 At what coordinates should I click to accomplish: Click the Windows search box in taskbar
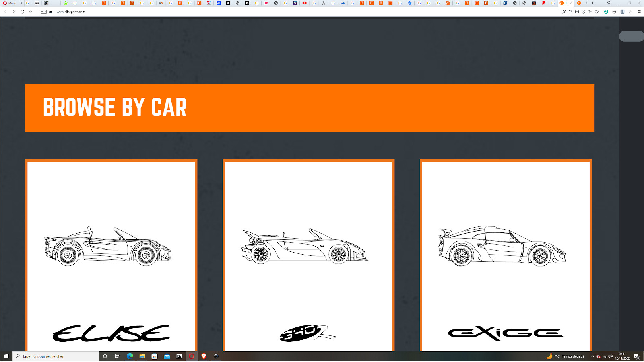tap(56, 356)
